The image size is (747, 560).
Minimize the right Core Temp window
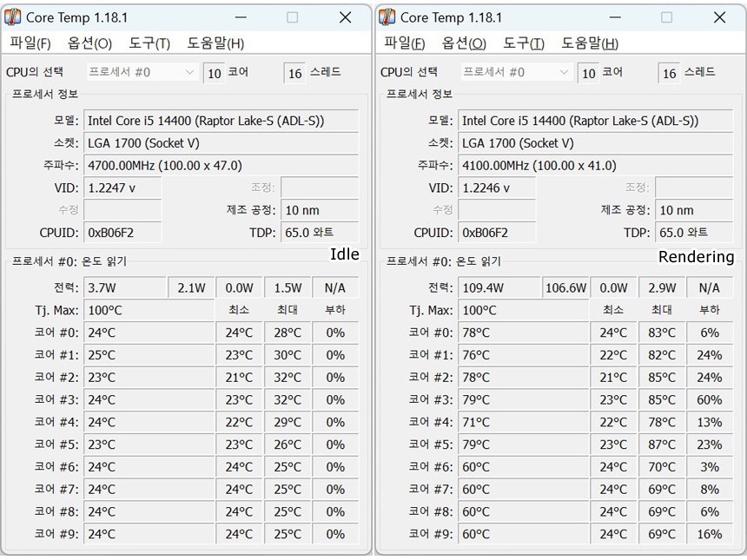616,17
